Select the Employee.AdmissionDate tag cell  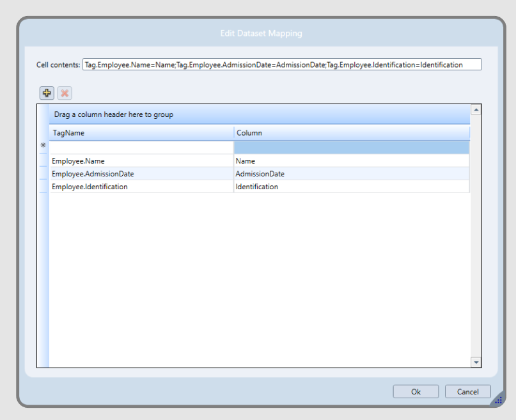(x=141, y=174)
